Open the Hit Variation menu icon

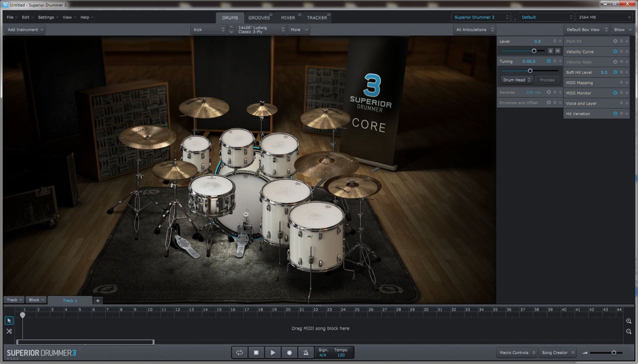pos(622,114)
